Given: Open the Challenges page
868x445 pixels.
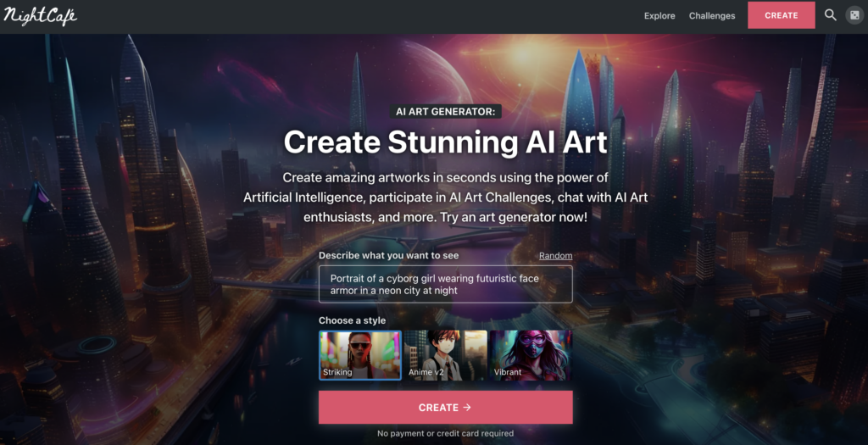Looking at the screenshot, I should click(x=712, y=15).
